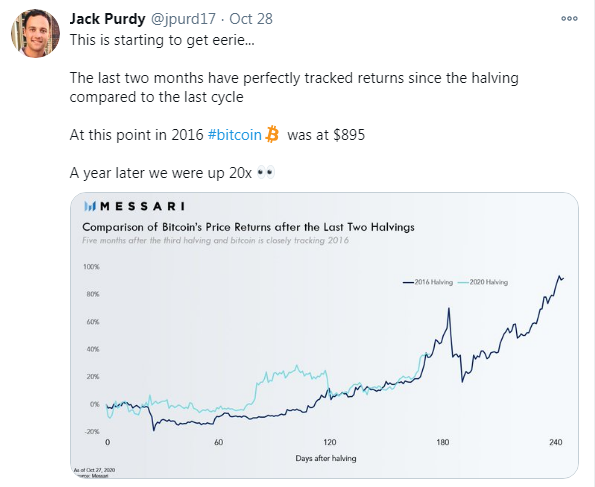The image size is (595, 487).
Task: Click the Days after halving axis title
Action: 326,458
